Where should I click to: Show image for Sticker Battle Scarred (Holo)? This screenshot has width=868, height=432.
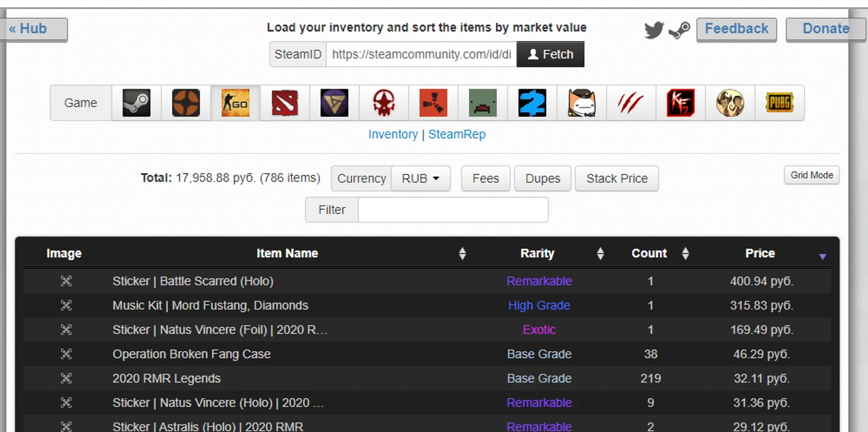click(66, 281)
